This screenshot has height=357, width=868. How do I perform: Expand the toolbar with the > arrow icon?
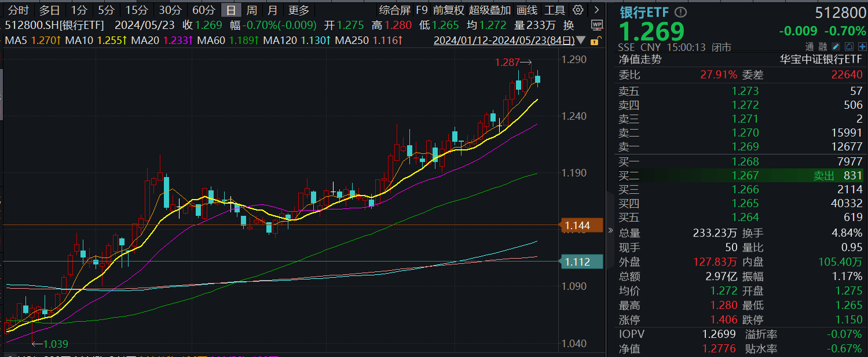click(597, 9)
